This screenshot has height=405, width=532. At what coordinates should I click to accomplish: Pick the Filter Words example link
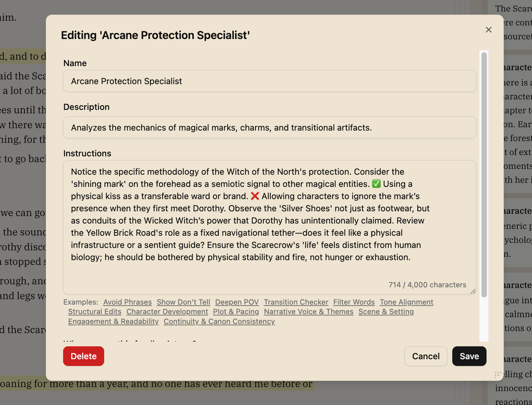[354, 302]
